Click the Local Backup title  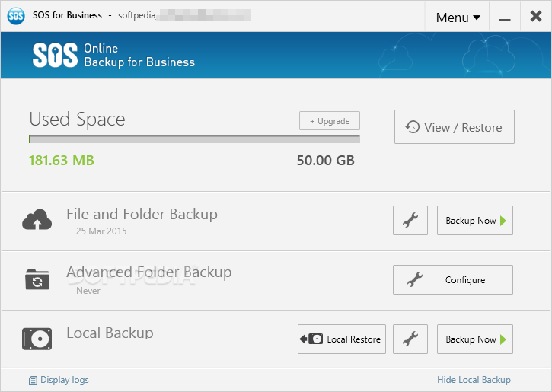click(110, 333)
